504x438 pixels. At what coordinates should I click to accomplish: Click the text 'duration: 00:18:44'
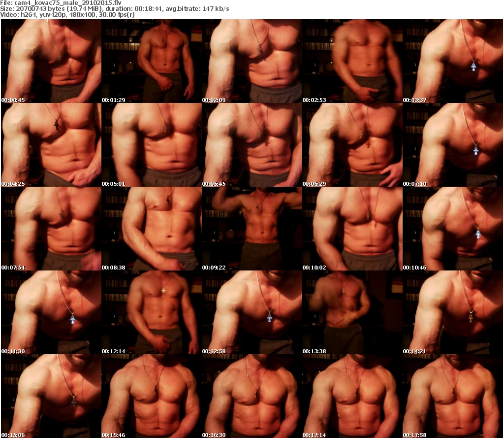[x=134, y=9]
